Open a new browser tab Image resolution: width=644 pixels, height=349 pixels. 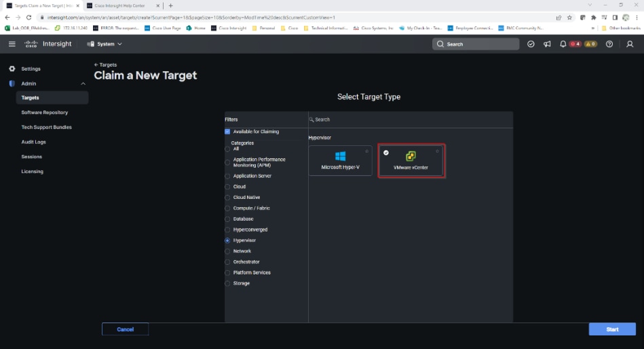tap(170, 5)
